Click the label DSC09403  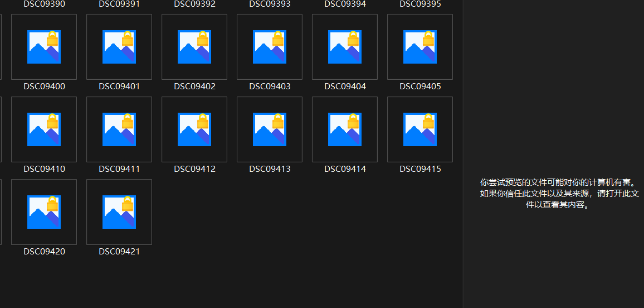(x=270, y=86)
